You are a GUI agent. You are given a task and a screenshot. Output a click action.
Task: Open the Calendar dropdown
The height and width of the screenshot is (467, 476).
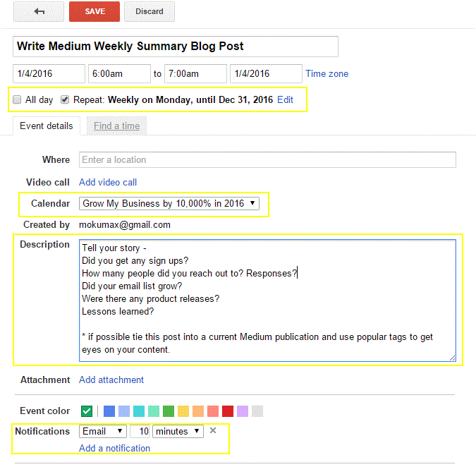point(169,203)
